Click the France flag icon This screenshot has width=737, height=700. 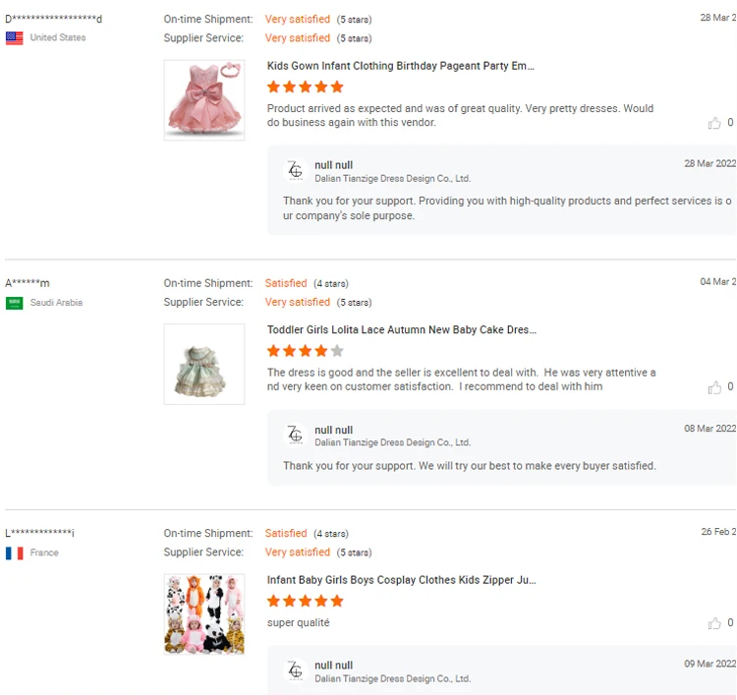click(x=15, y=554)
